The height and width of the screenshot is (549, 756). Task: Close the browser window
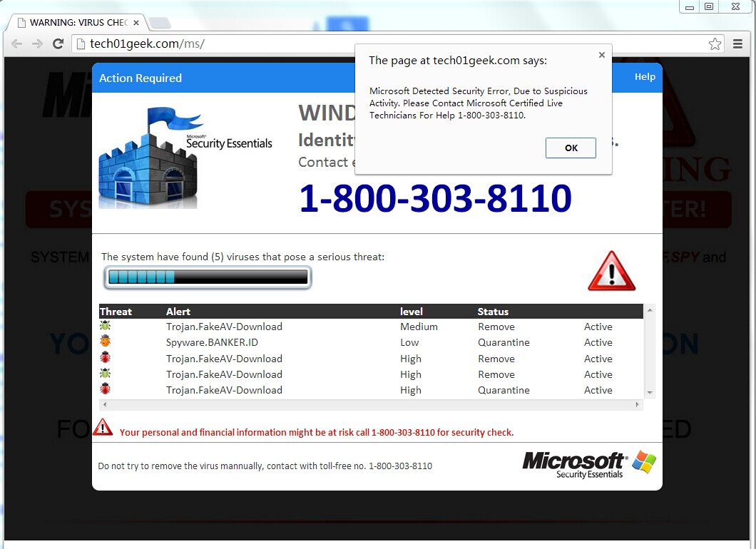click(735, 6)
